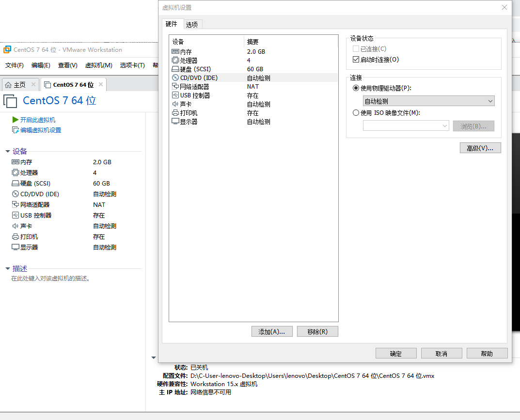Click the 添加(A)... button
The height and width of the screenshot is (420, 520).
coord(272,331)
